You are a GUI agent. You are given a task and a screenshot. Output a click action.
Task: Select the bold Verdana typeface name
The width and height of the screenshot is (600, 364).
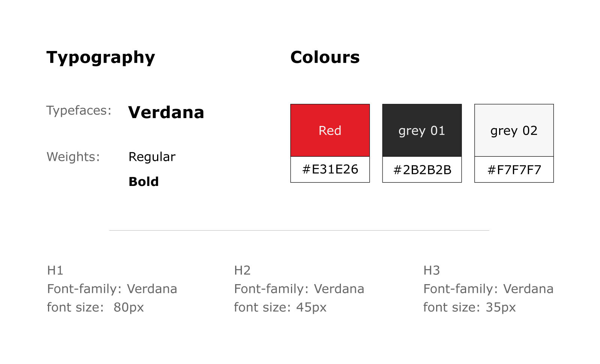pos(166,112)
